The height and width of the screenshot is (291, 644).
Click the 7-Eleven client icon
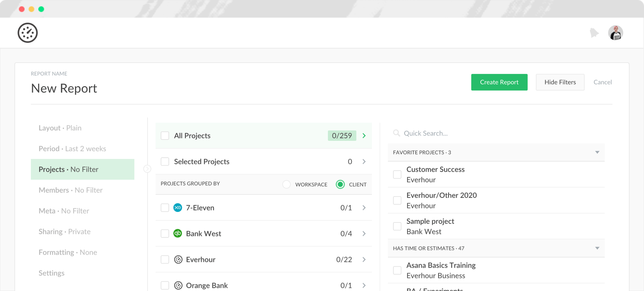(x=178, y=208)
